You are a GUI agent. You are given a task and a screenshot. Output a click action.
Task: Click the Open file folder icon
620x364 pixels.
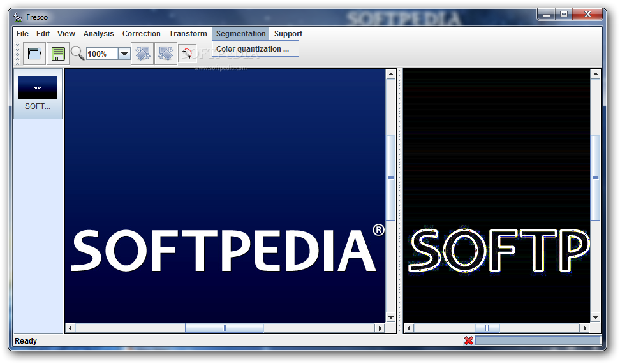point(35,54)
